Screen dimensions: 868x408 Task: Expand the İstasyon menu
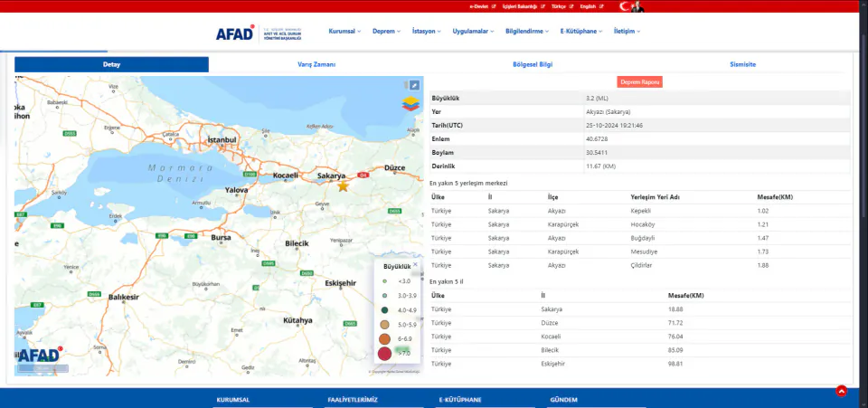pyautogui.click(x=426, y=32)
